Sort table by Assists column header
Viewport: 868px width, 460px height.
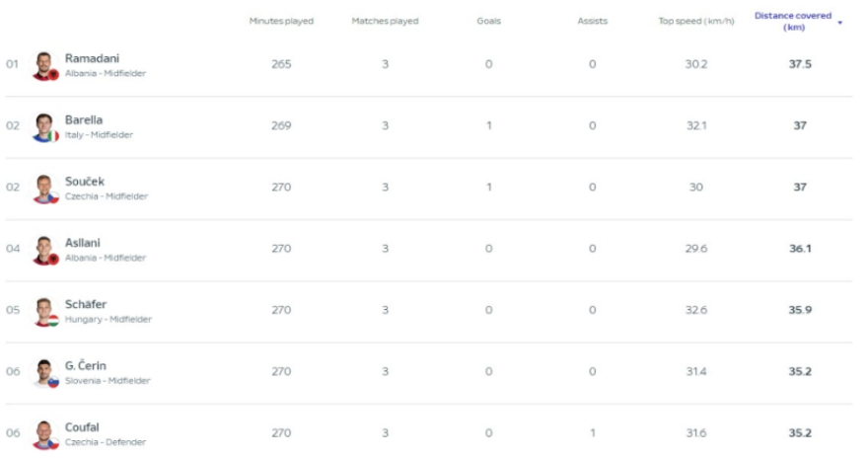point(592,21)
